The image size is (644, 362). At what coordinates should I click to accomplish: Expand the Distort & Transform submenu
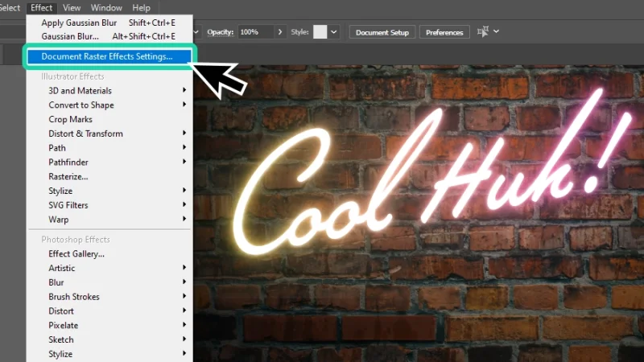[x=109, y=134]
